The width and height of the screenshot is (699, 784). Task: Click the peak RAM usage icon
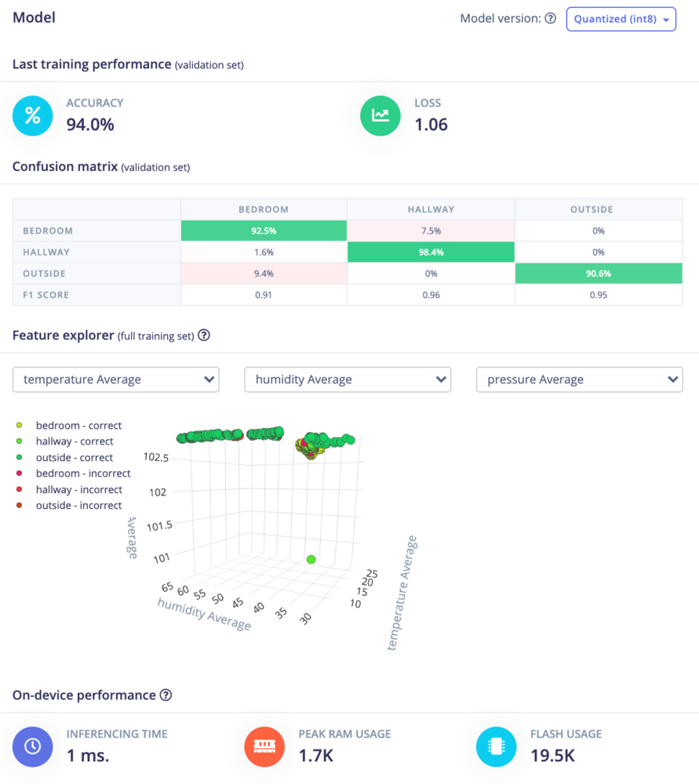(x=264, y=746)
